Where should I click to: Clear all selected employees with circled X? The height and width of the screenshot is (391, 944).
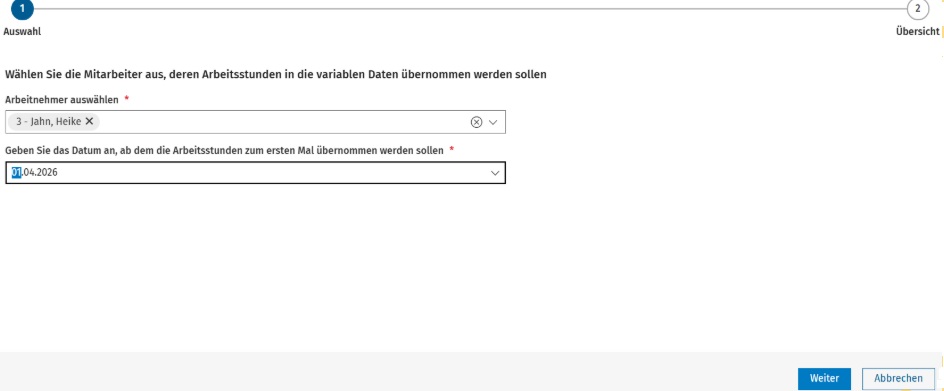pos(476,122)
